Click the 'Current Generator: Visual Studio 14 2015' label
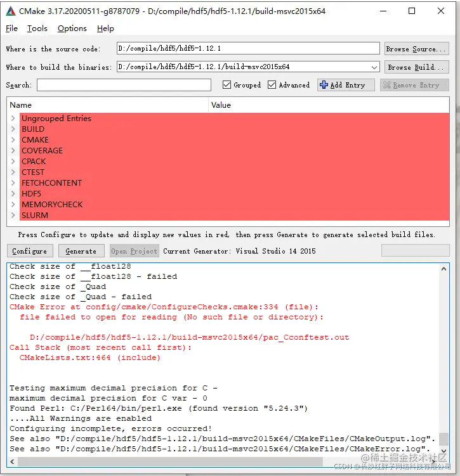This screenshot has width=460, height=476. coord(239,251)
